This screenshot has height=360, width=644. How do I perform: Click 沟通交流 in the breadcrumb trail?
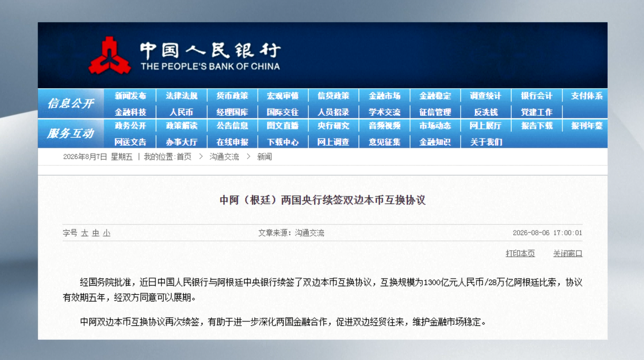pyautogui.click(x=224, y=157)
